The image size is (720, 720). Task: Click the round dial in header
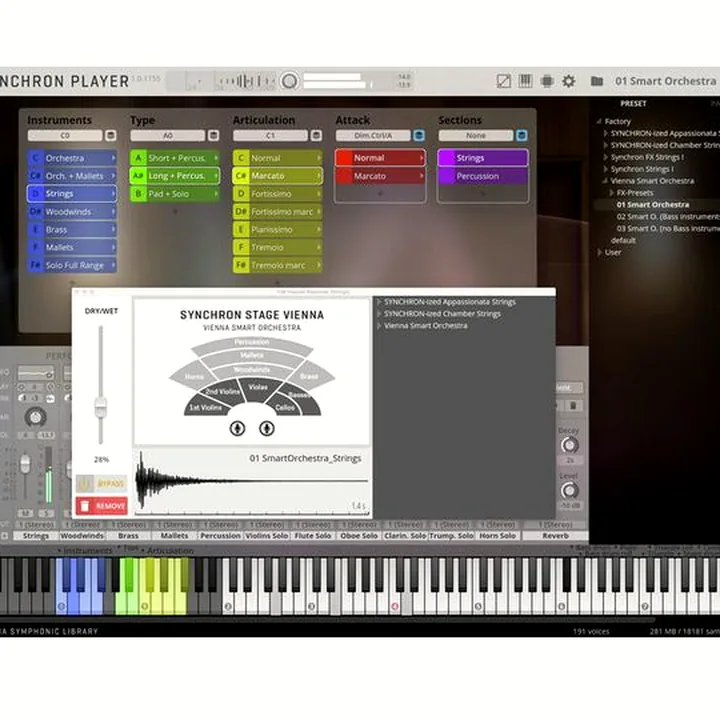tap(289, 81)
